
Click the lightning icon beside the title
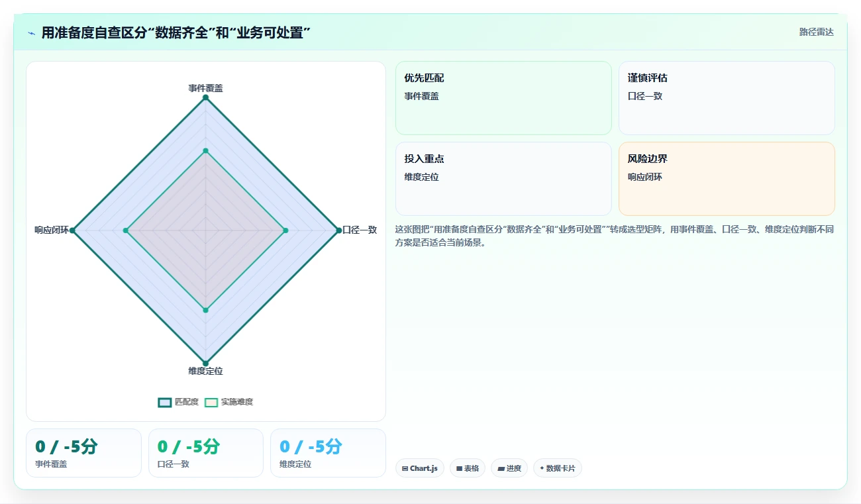tap(32, 32)
